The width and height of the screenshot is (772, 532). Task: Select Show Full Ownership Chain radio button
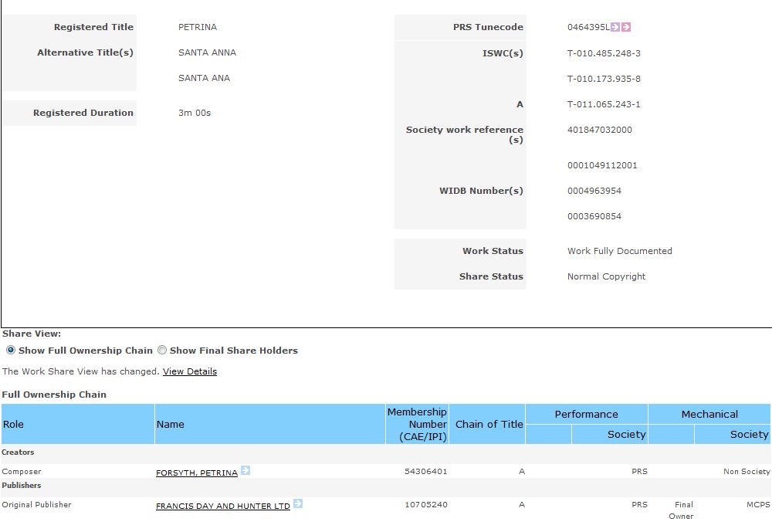click(x=11, y=350)
